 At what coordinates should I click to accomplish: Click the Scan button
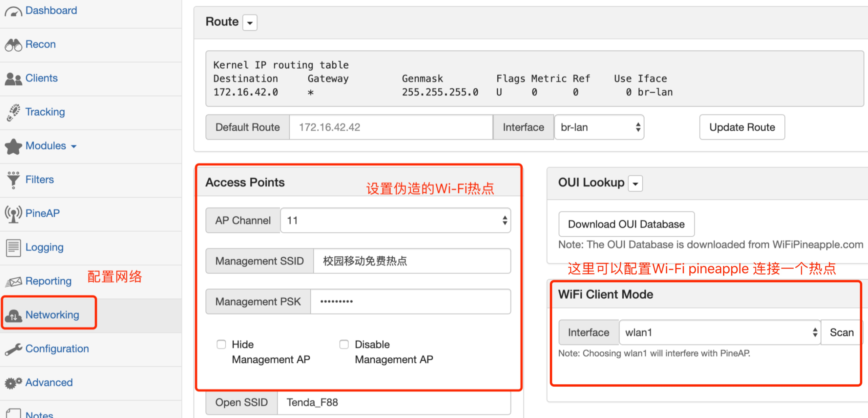pyautogui.click(x=841, y=332)
